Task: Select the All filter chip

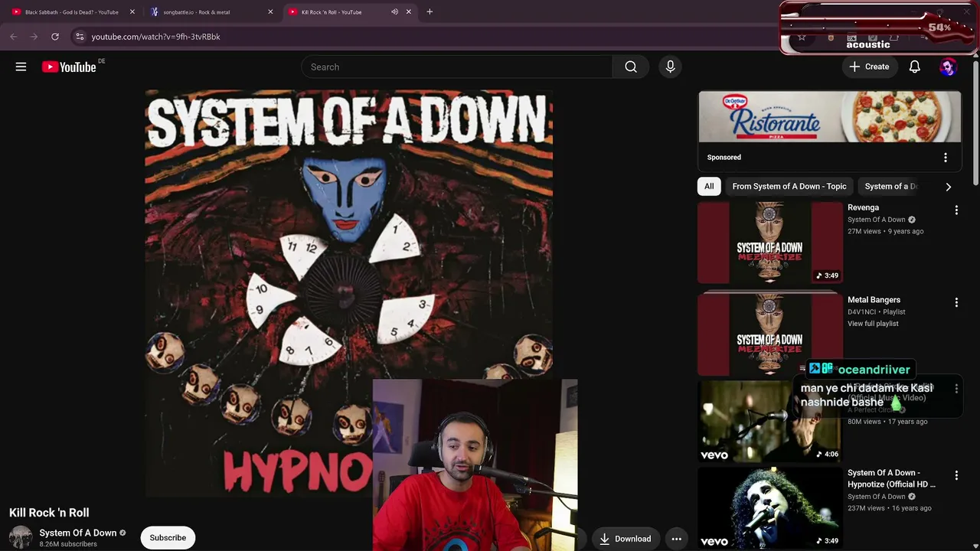Action: click(709, 187)
